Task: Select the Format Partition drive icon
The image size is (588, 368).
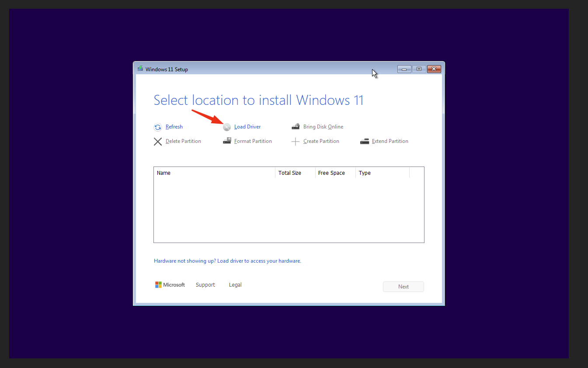Action: (x=227, y=141)
